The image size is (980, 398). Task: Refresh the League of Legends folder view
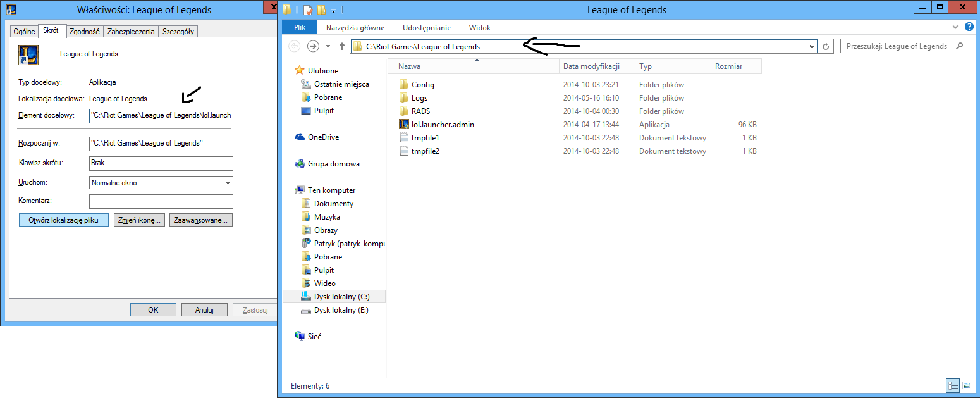(x=826, y=46)
